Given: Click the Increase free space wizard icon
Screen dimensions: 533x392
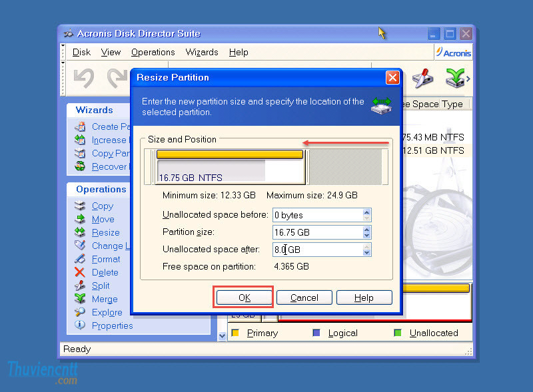Looking at the screenshot, I should tap(80, 140).
